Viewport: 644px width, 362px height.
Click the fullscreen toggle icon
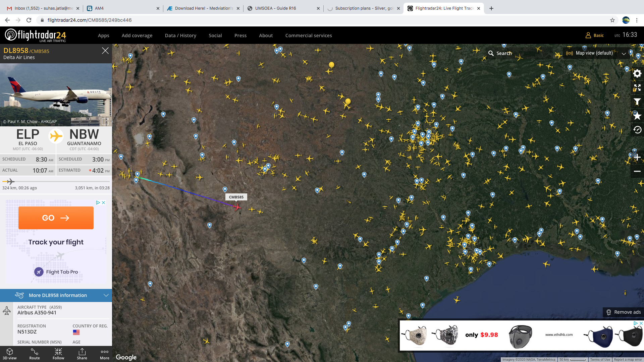[637, 88]
